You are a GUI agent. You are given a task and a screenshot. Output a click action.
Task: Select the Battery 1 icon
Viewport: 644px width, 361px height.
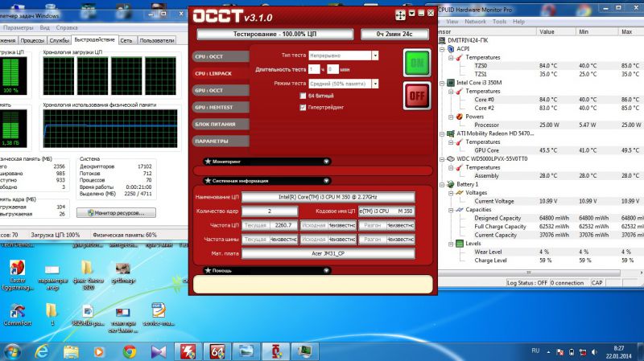click(x=451, y=184)
